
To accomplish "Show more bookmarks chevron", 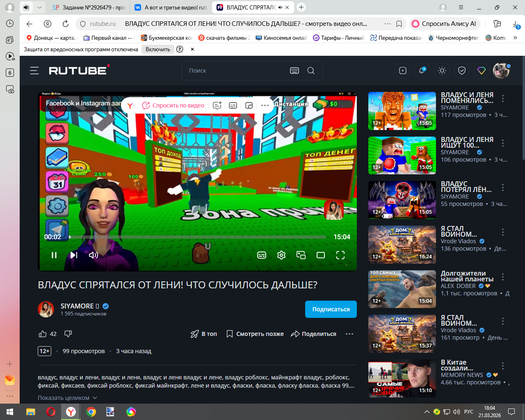I will point(515,38).
